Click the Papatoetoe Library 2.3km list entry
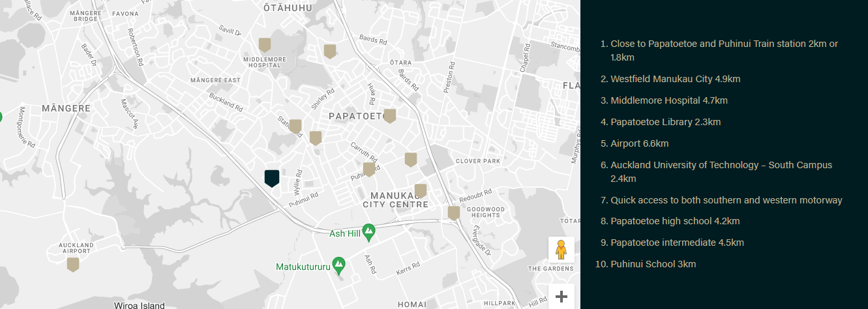868x309 pixels. (665, 122)
